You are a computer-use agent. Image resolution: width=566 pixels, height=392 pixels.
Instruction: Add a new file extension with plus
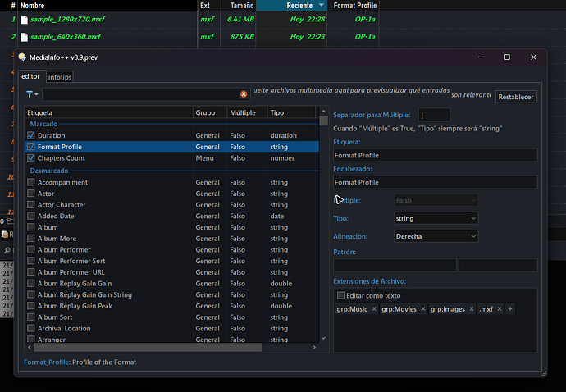pos(510,309)
